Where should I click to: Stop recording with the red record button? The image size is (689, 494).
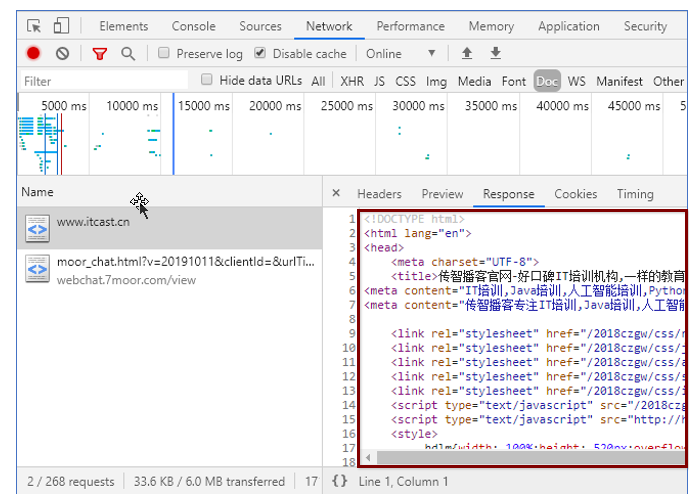point(34,54)
